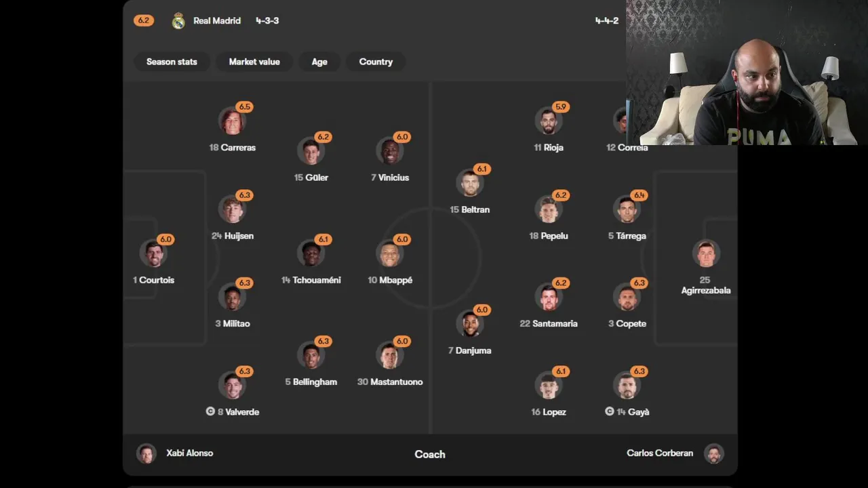This screenshot has height=488, width=868.
Task: Open Mbappé player avatar
Action: coord(390,253)
